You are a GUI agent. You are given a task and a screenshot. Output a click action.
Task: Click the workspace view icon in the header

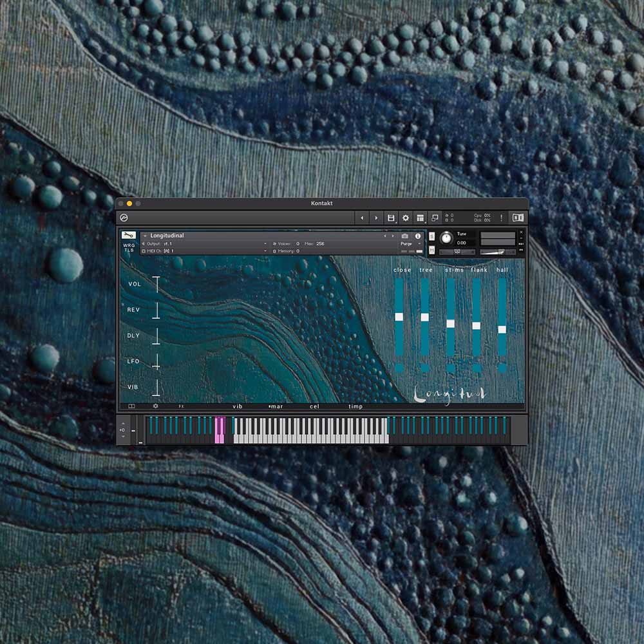(421, 217)
